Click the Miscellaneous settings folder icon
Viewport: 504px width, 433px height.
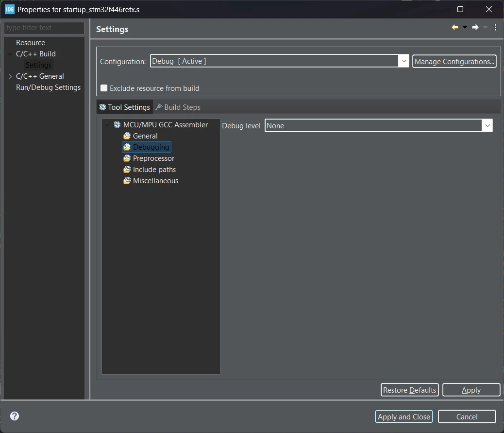(x=127, y=181)
